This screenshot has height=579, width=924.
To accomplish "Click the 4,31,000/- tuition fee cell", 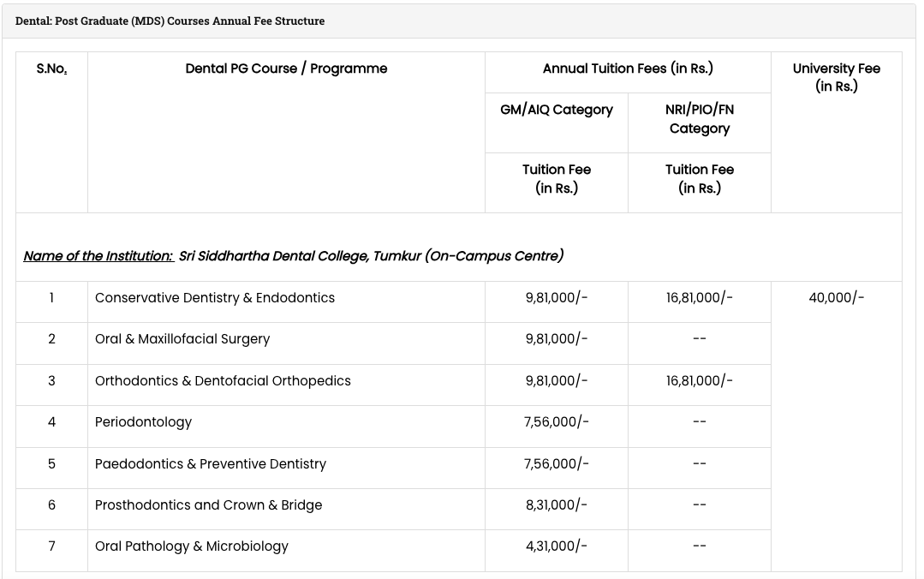I will tap(556, 546).
